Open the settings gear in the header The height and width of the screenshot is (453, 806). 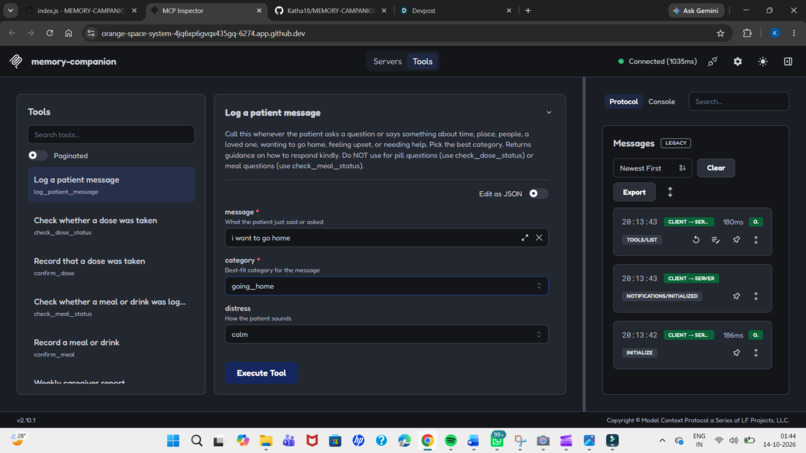click(738, 61)
